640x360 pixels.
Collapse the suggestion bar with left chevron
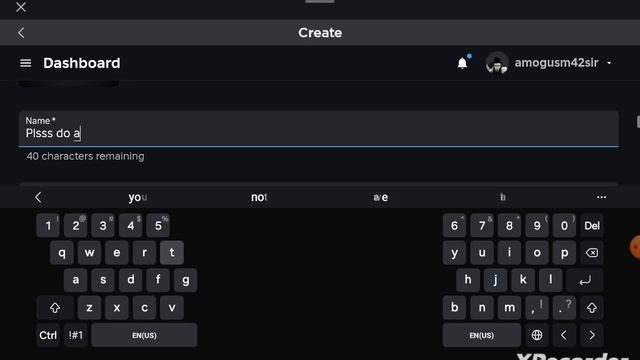[x=38, y=198]
